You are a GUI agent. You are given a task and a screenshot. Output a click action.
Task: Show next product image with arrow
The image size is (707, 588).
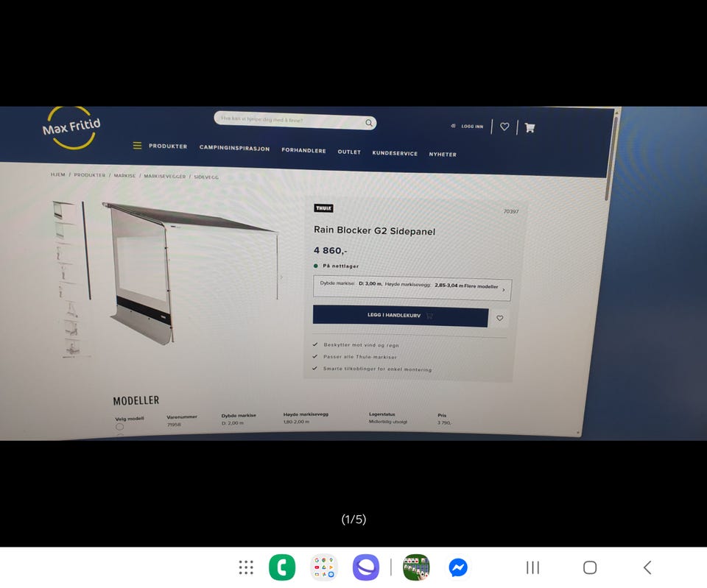click(x=281, y=277)
